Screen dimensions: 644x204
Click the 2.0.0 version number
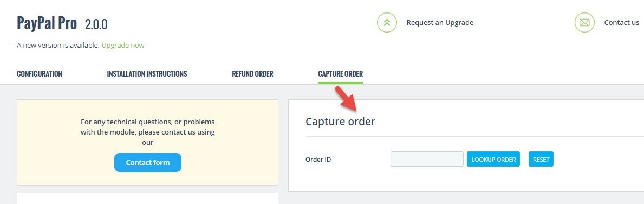96,24
